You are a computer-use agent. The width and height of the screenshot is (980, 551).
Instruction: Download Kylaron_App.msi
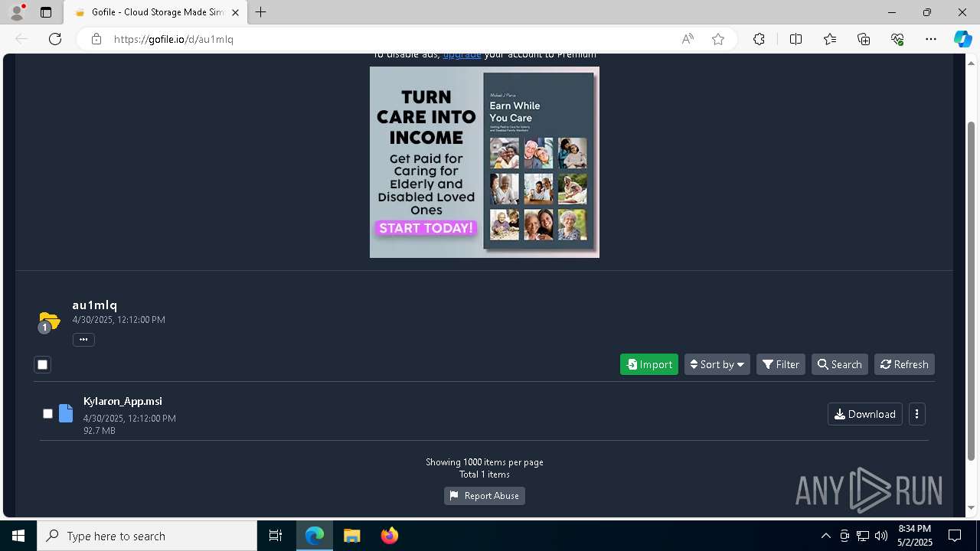pyautogui.click(x=865, y=414)
